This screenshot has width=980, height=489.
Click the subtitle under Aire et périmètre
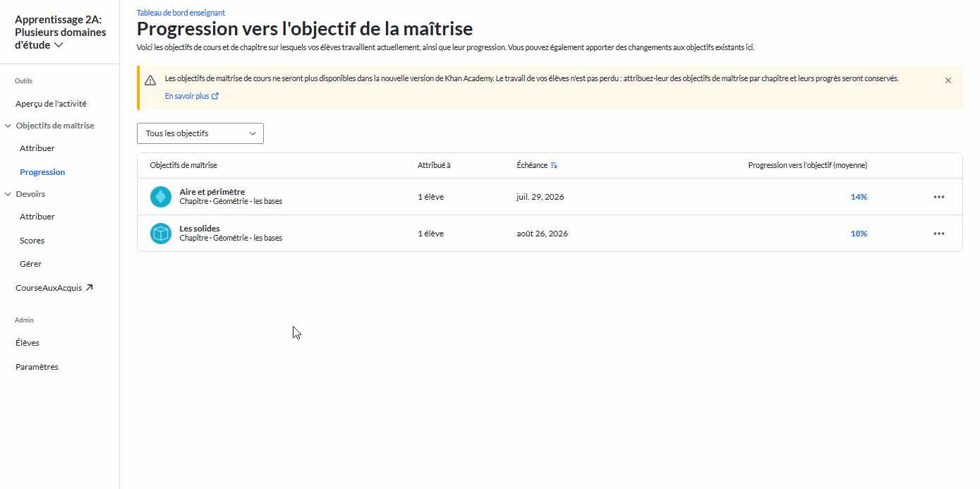pos(231,202)
